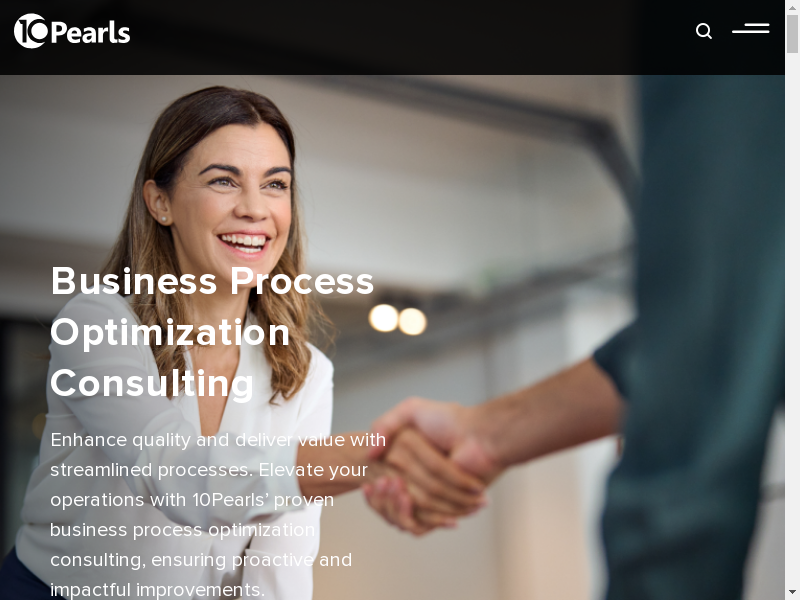
Task: Click the circular "10" emblem in logo
Action: (31, 31)
